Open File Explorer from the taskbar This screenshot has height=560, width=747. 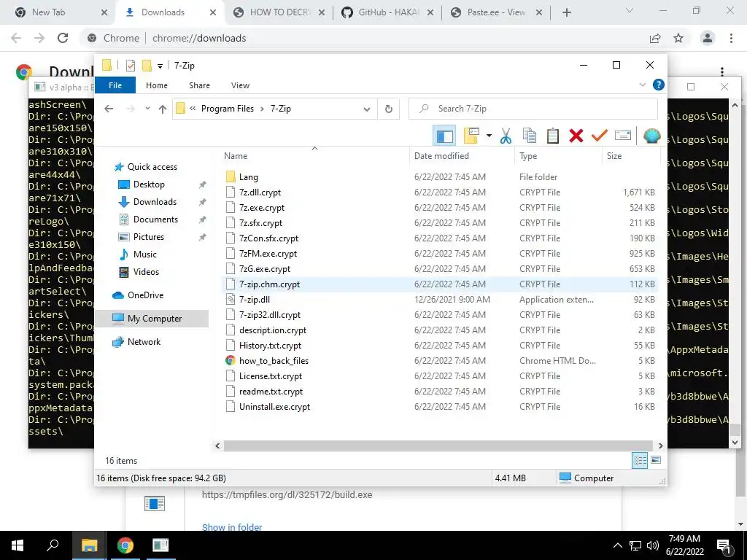tap(89, 545)
